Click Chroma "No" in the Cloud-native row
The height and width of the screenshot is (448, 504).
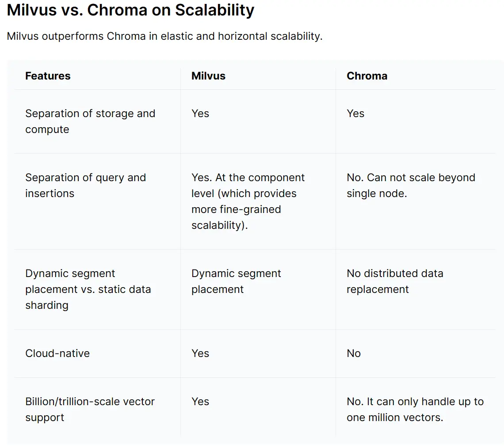[x=354, y=353]
